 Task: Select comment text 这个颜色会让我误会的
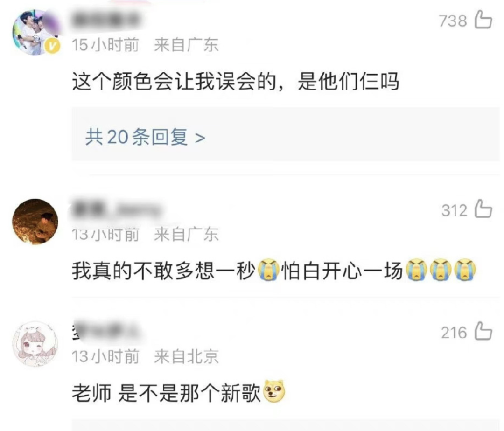tap(174, 81)
